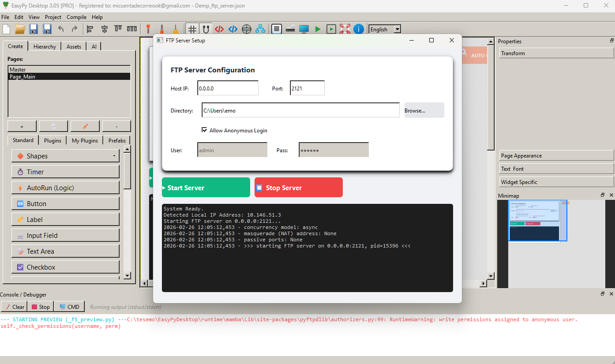
Task: Float the Minimap panel
Action: click(603, 195)
